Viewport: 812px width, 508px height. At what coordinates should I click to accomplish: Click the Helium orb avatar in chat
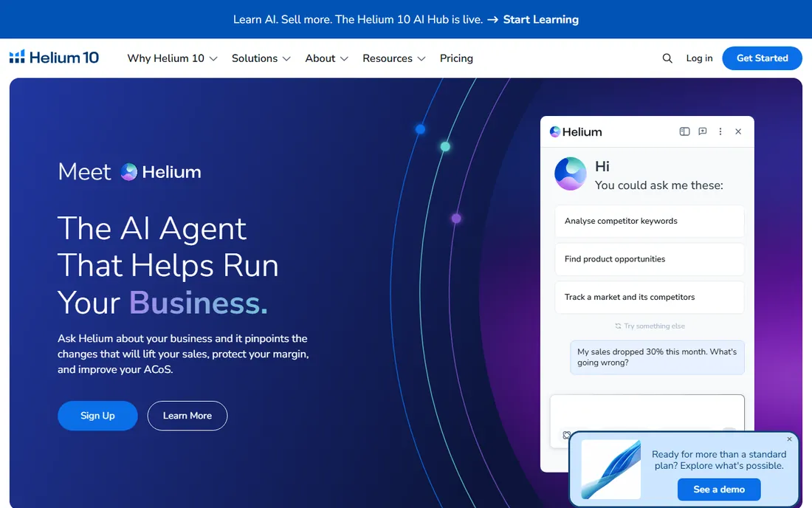click(x=570, y=174)
